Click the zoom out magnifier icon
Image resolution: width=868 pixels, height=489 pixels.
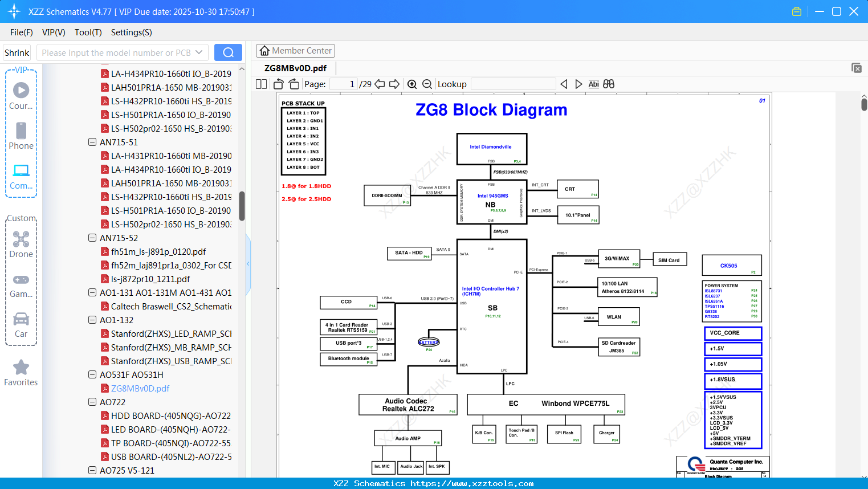pos(427,84)
